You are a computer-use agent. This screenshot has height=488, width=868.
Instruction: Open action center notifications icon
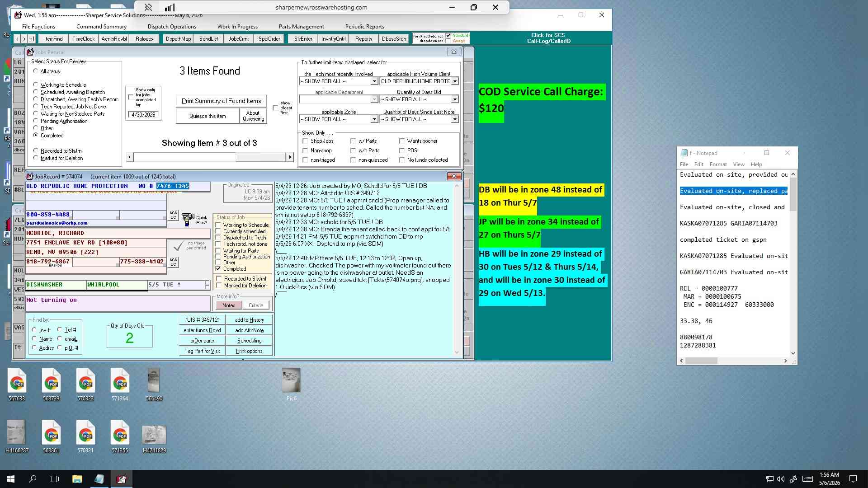click(853, 479)
